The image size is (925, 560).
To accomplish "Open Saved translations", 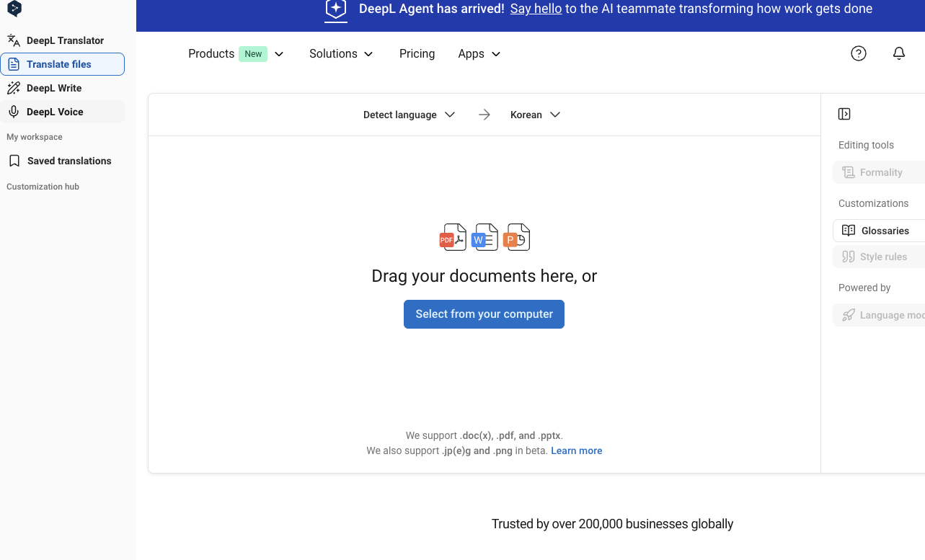I will click(x=63, y=161).
